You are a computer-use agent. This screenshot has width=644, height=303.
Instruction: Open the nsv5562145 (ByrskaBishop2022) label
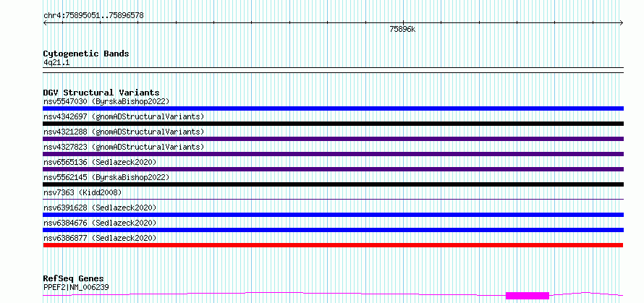[x=106, y=177]
